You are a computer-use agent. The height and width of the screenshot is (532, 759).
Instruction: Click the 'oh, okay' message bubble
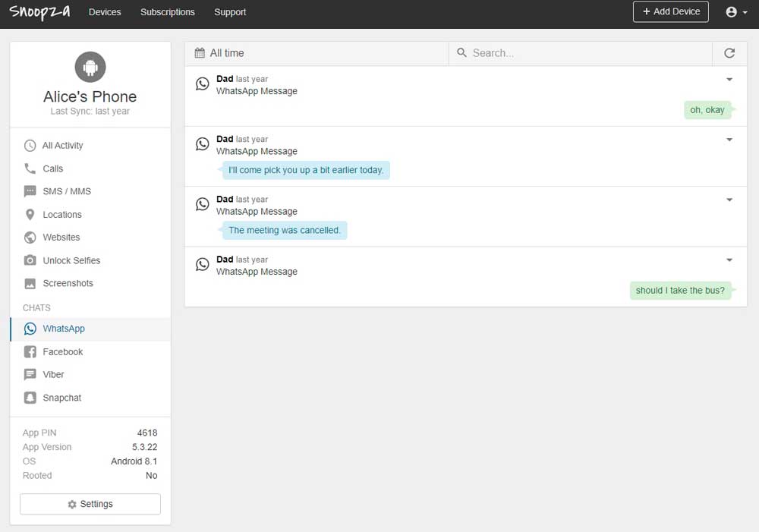(707, 110)
